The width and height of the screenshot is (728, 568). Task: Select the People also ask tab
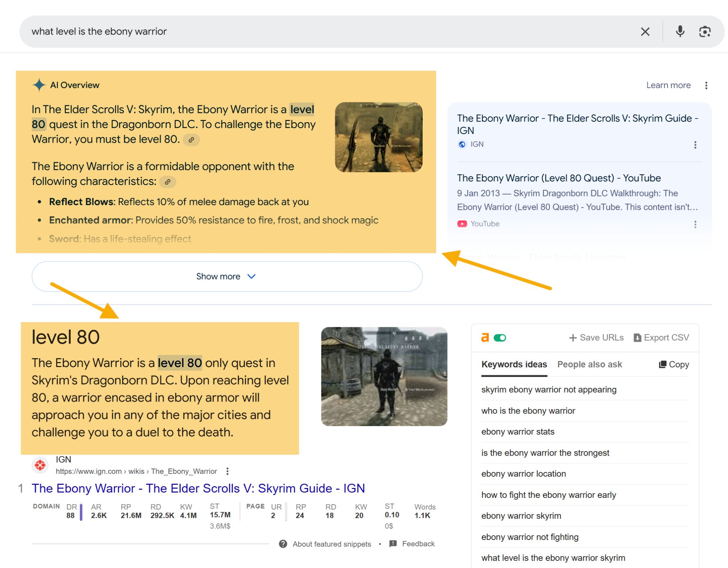589,363
